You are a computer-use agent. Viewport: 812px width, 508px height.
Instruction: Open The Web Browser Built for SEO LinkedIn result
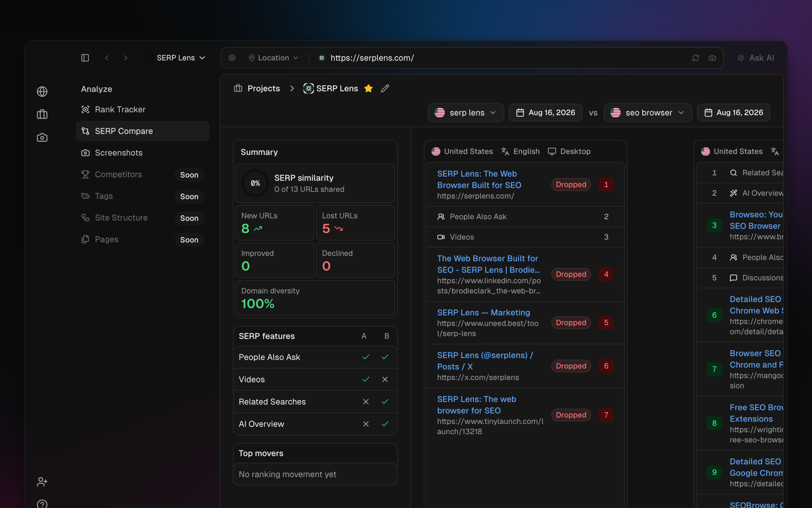(489, 264)
